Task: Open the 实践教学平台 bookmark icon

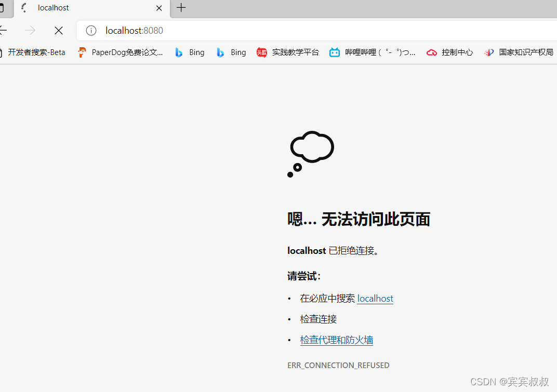Action: coord(262,52)
